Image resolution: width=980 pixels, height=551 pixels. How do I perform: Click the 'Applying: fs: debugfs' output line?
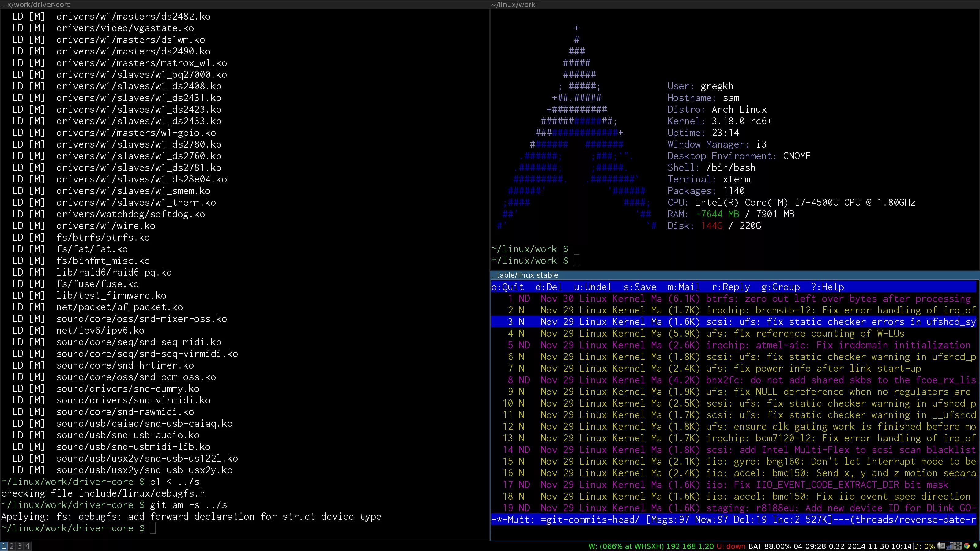(191, 517)
